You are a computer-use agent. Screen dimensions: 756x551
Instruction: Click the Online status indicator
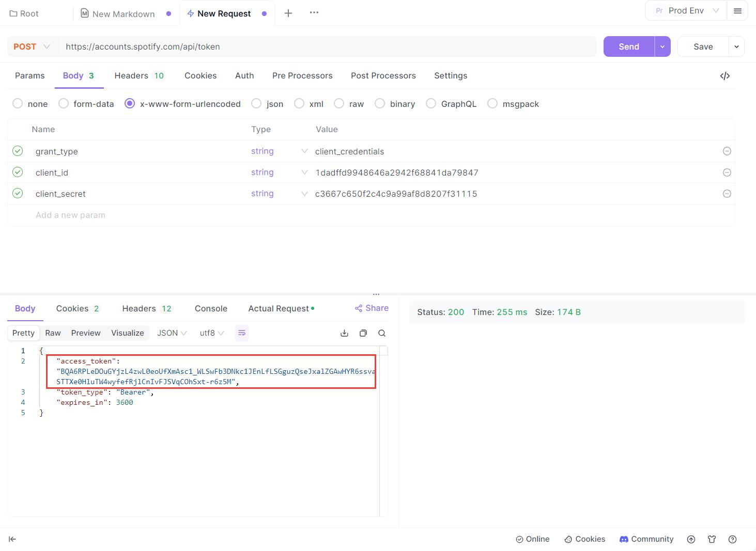pyautogui.click(x=532, y=539)
